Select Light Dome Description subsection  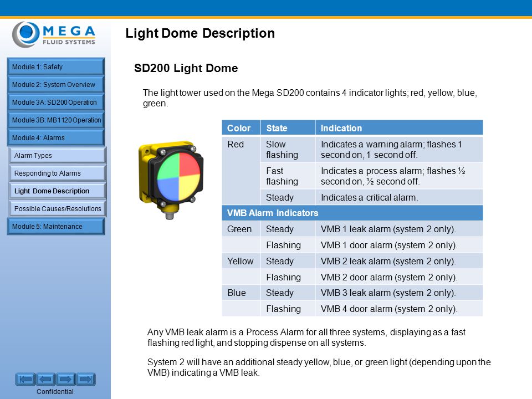point(57,191)
